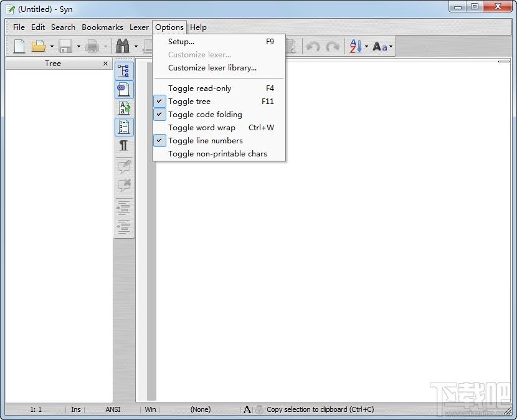The height and width of the screenshot is (420, 517).
Task: Uncheck Toggle tree option
Action: click(x=189, y=102)
